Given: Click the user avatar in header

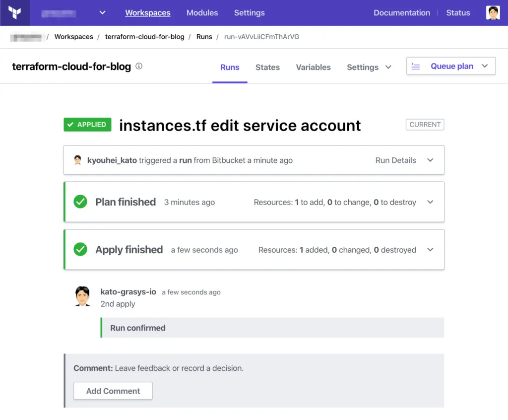Looking at the screenshot, I should click(x=493, y=12).
